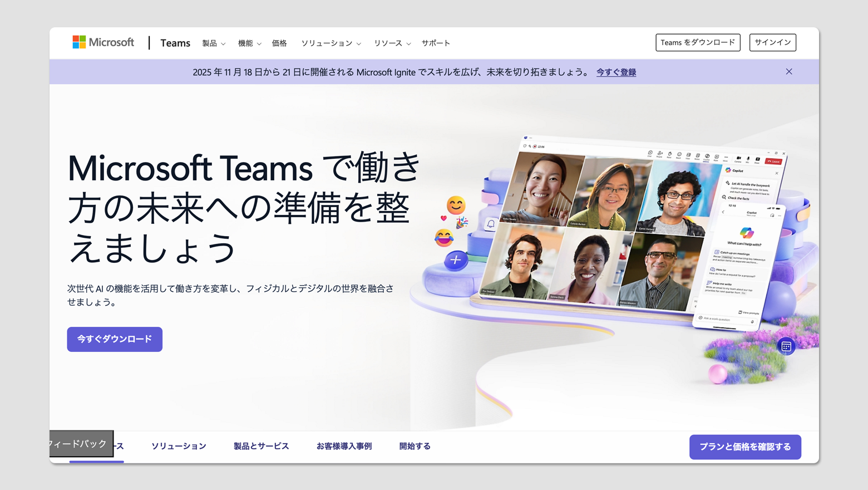Click the smiling emoji in hero image

pyautogui.click(x=456, y=205)
